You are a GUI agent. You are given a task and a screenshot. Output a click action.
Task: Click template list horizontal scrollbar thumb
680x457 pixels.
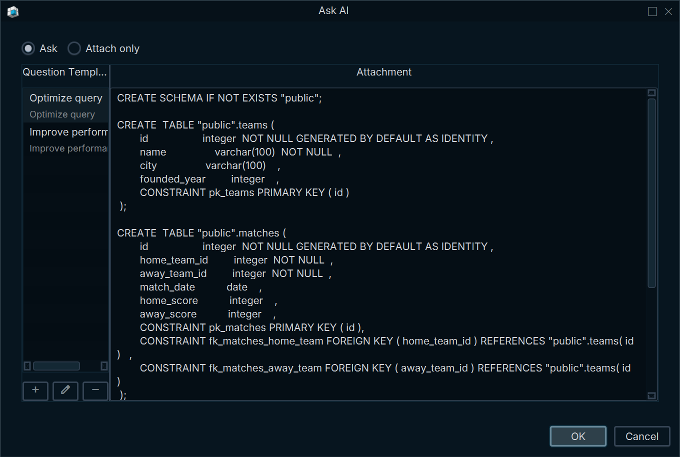click(x=56, y=366)
